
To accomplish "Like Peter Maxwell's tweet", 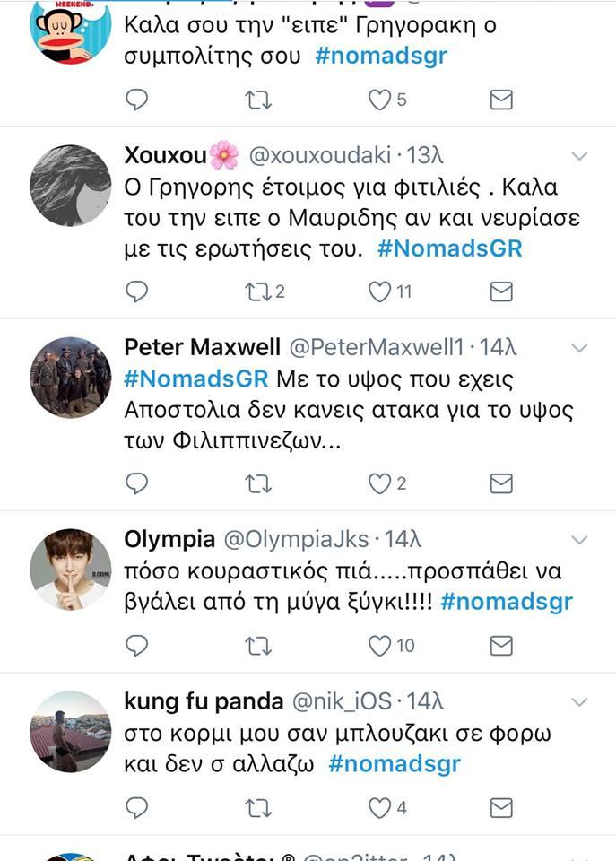I will 380,484.
